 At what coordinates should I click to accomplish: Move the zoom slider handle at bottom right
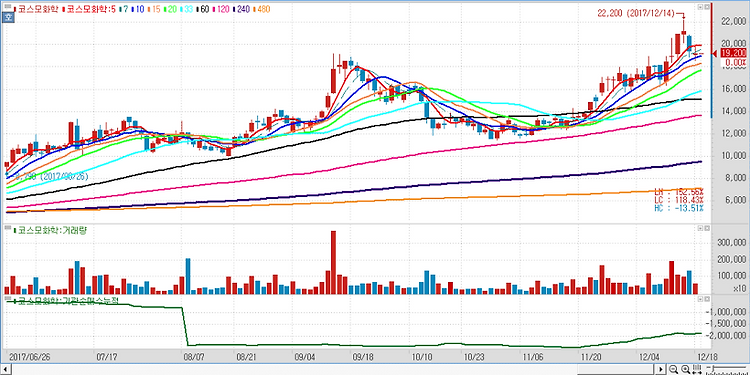[713, 368]
